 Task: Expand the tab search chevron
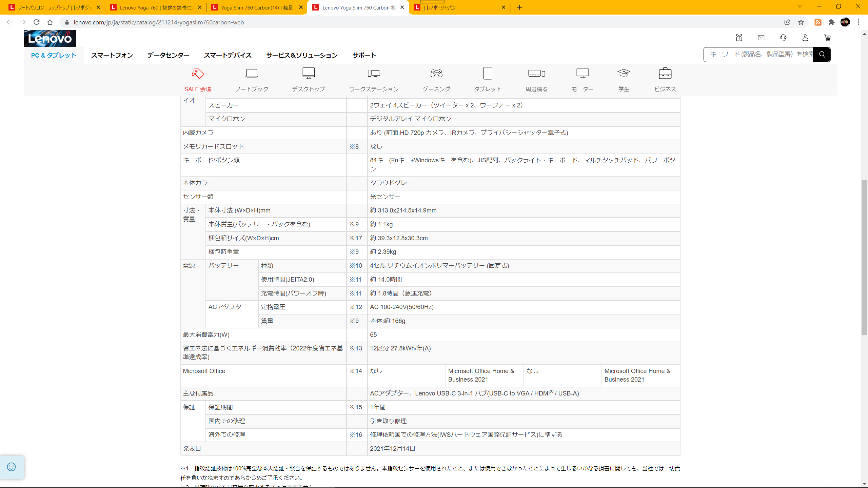(x=800, y=7)
